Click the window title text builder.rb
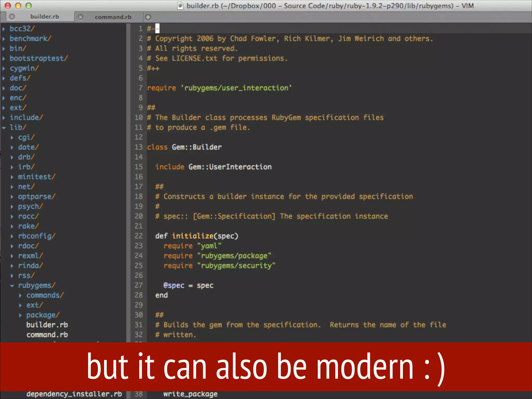The image size is (532, 399). (203, 6)
